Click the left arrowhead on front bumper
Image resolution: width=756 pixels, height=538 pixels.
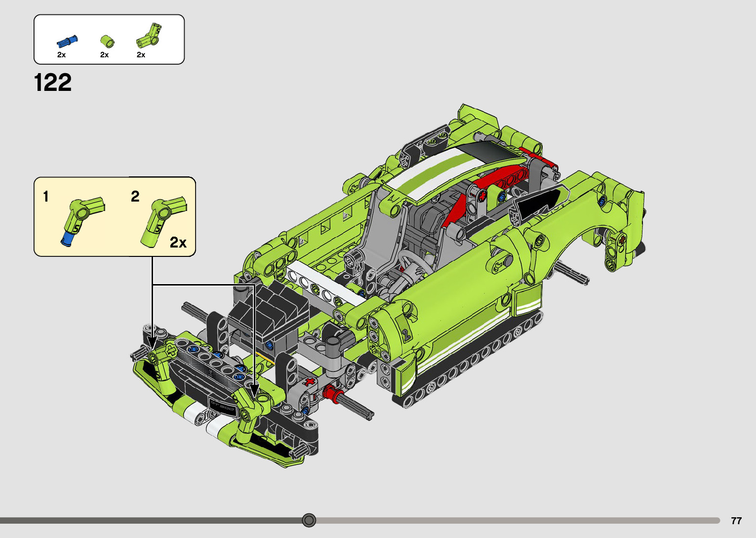[x=152, y=343]
